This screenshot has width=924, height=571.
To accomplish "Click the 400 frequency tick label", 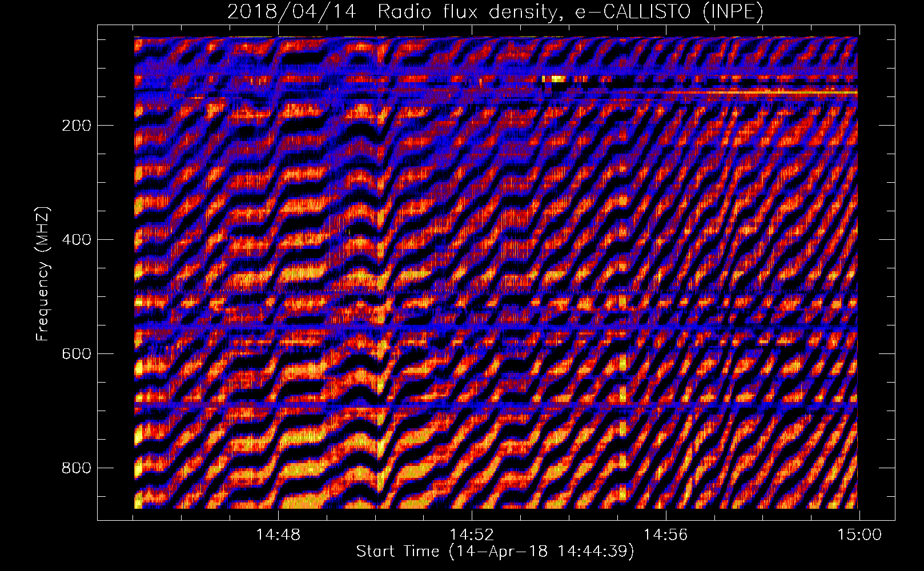I will pos(77,240).
